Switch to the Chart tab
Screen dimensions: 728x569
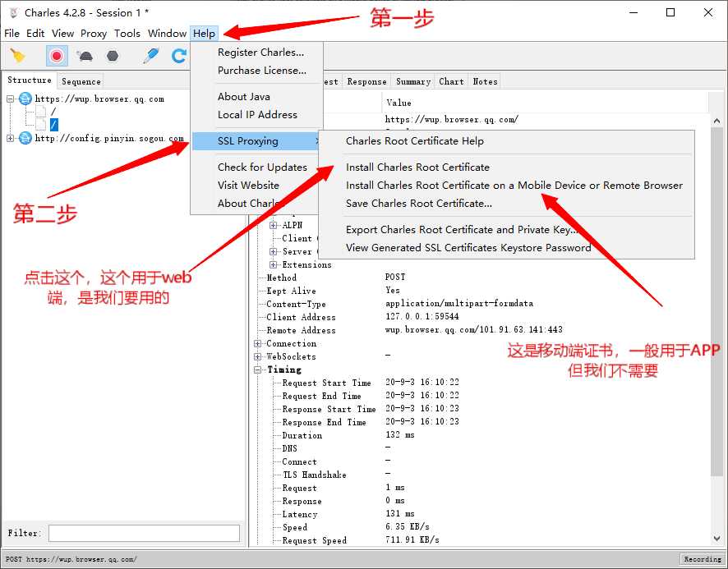coord(451,81)
